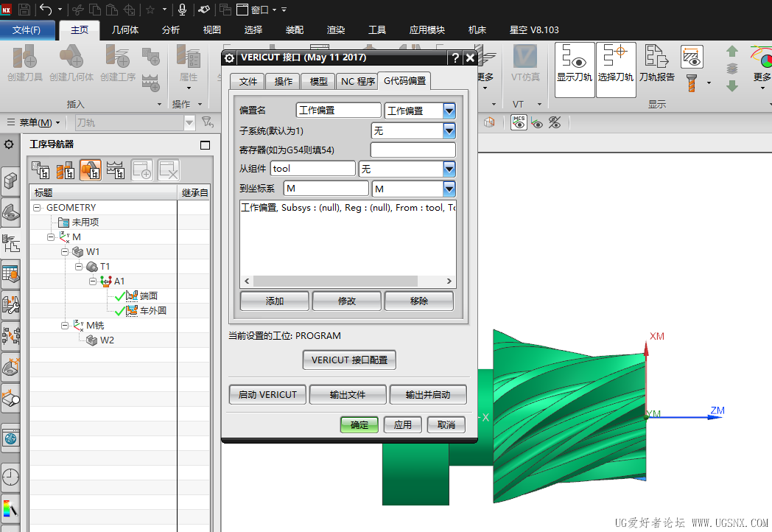
Task: Toggle the MCS display button below the ribbon
Action: [x=518, y=122]
